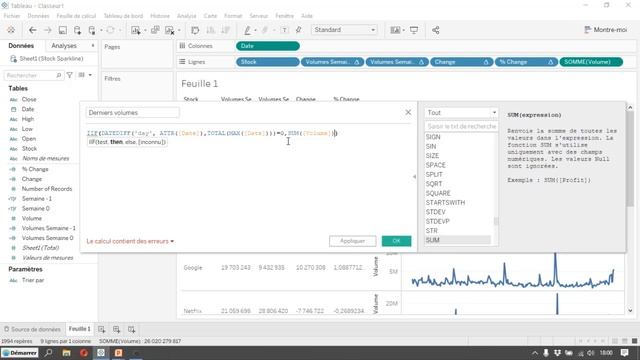Open Feuille de calcul menu

point(76,16)
